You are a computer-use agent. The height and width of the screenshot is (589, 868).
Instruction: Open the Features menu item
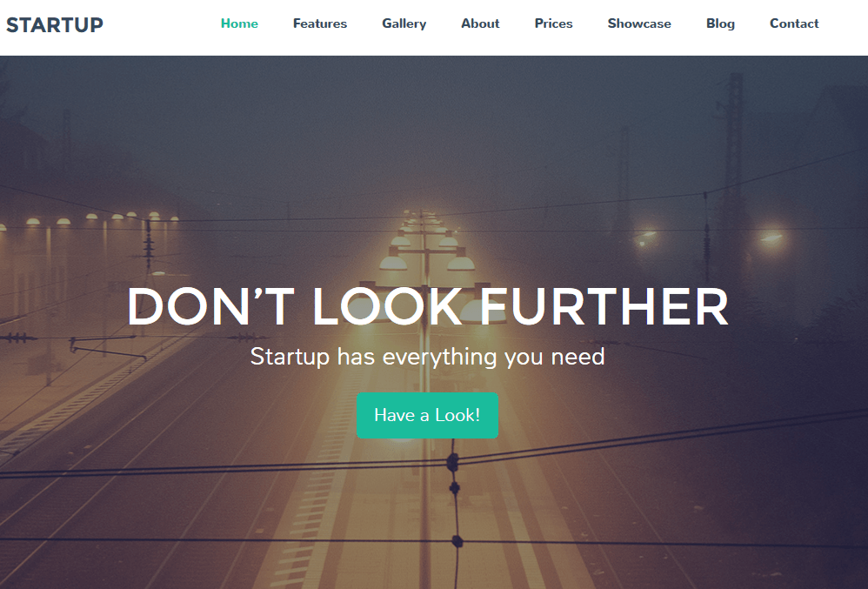(320, 23)
